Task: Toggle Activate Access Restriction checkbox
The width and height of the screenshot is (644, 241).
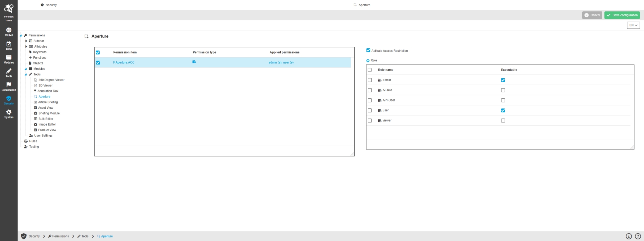Action: click(x=368, y=50)
